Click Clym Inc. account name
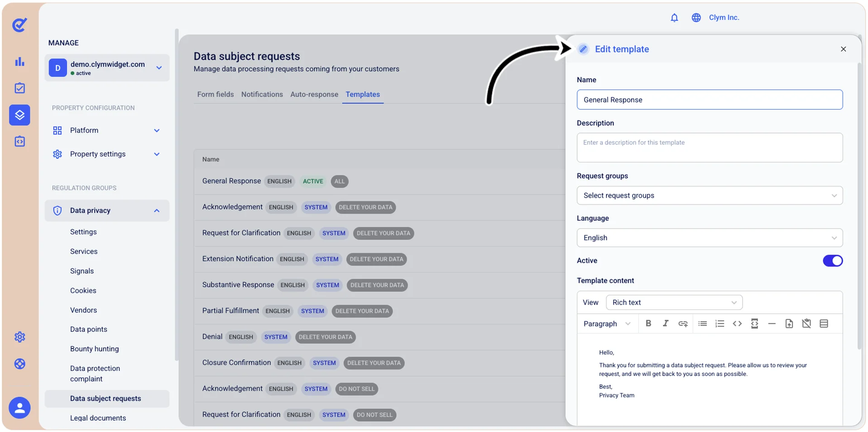This screenshot has width=868, height=432. tap(724, 18)
